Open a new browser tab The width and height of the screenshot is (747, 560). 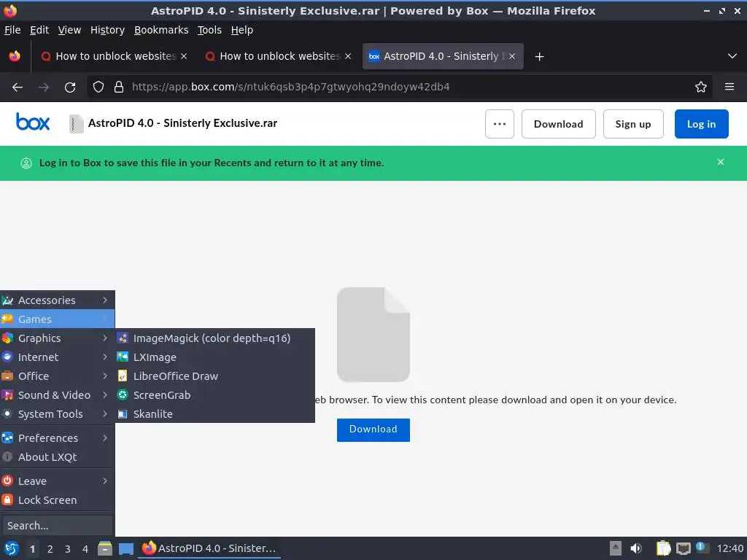pyautogui.click(x=539, y=57)
